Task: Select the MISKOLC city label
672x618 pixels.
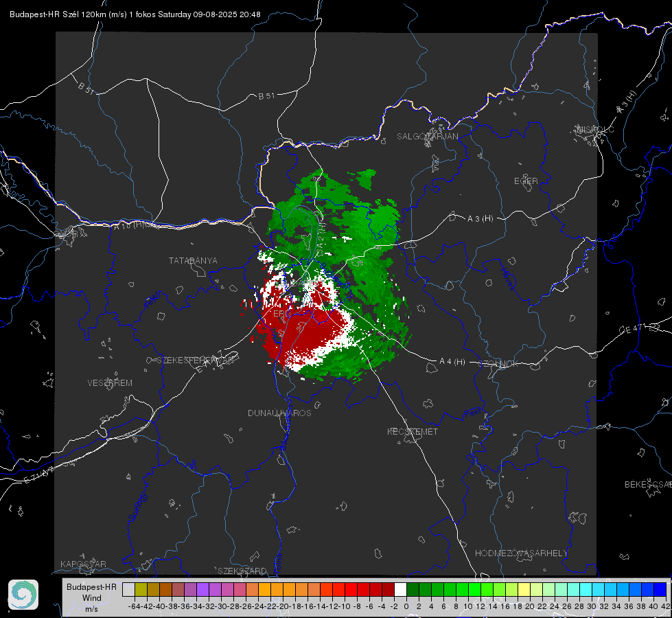Action: point(595,129)
